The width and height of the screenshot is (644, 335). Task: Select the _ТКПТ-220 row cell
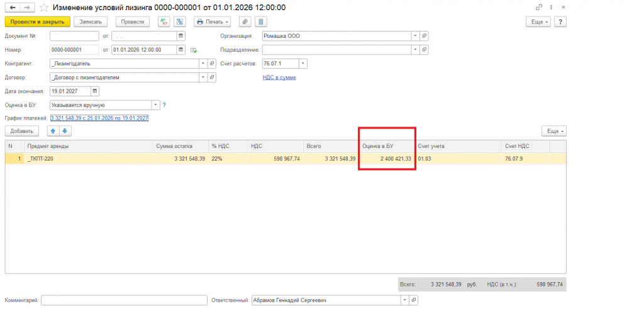88,159
